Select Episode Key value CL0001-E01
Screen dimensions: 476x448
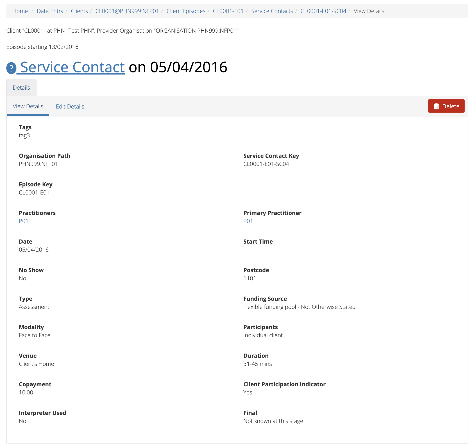[x=34, y=192]
